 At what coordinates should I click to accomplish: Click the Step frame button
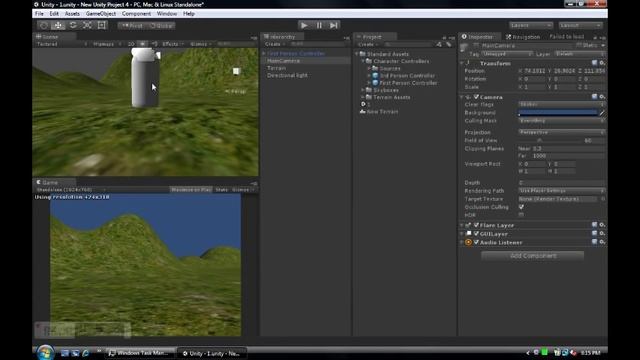(x=333, y=25)
